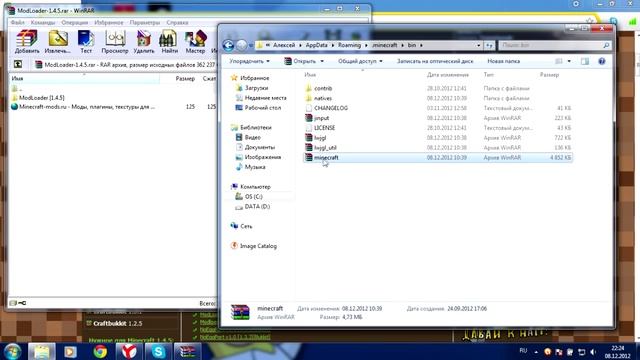Select OS (C:) drive in navigation pane
Viewport: 640px width, 360px height.
pyautogui.click(x=249, y=196)
